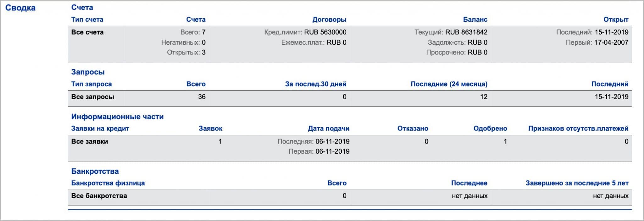644x221 pixels.
Task: Select the Все запросы row label
Action: pyautogui.click(x=93, y=97)
